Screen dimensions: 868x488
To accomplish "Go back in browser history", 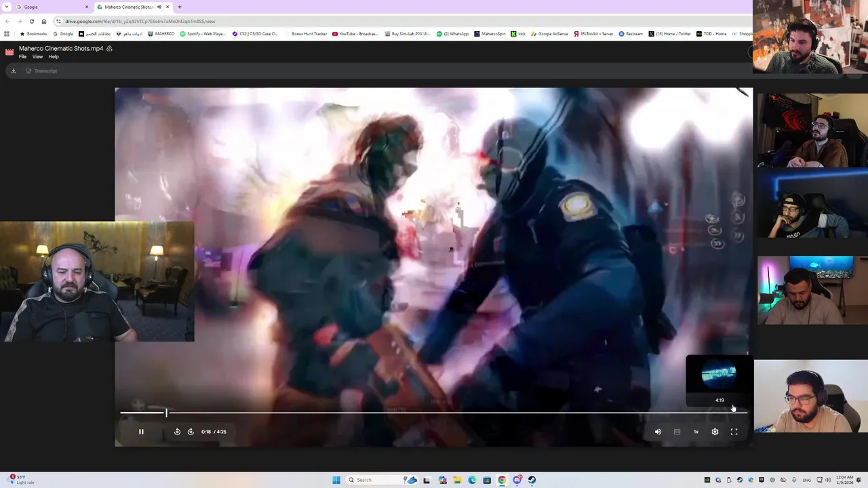I will coord(7,21).
